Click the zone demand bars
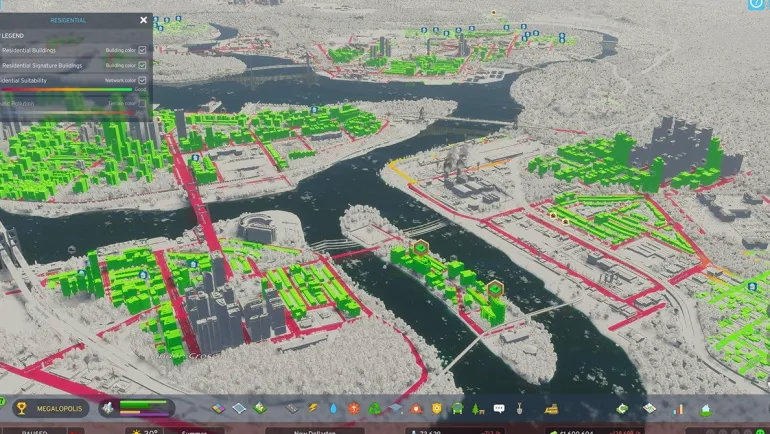The width and height of the screenshot is (770, 434). click(x=143, y=408)
